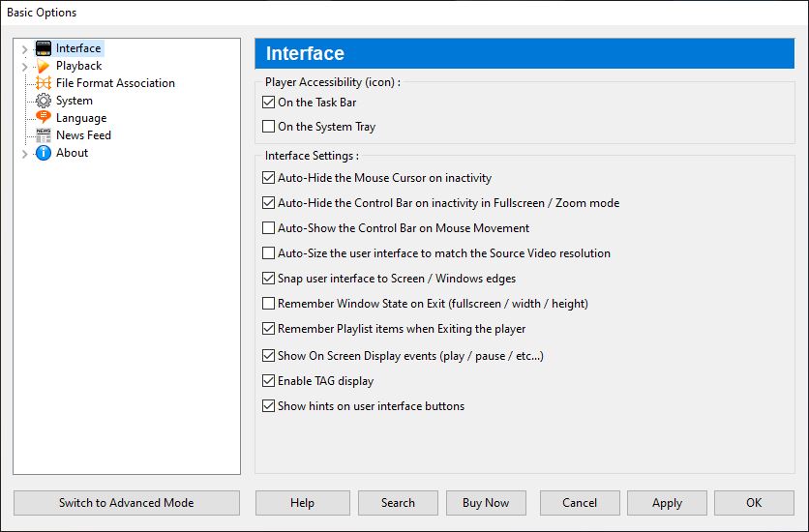
Task: Disable Enable TAG display checkbox
Action: [268, 381]
